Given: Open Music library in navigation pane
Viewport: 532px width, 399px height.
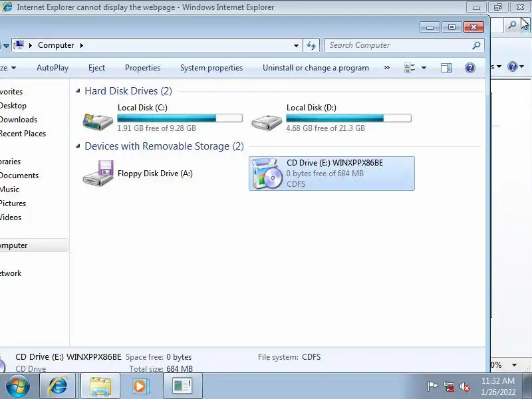Looking at the screenshot, I should tap(9, 190).
